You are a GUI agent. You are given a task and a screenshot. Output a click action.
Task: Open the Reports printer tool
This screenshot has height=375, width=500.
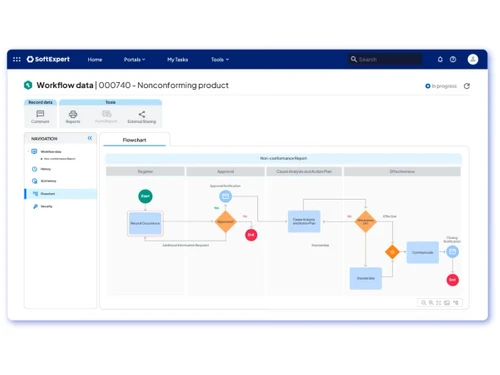[x=73, y=117]
